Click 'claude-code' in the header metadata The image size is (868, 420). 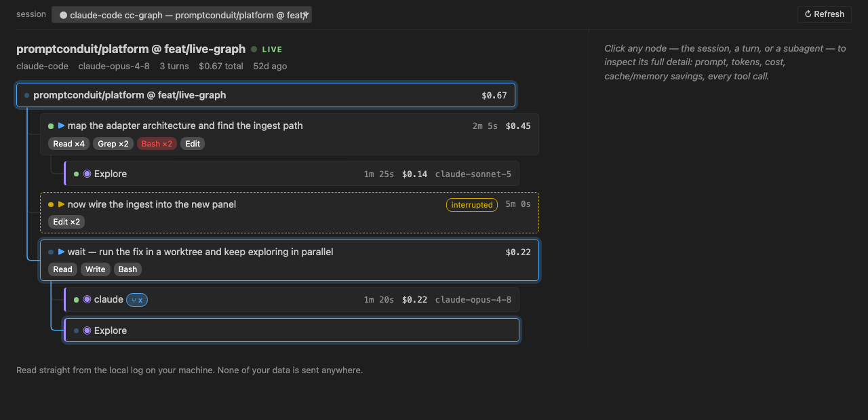pos(42,66)
